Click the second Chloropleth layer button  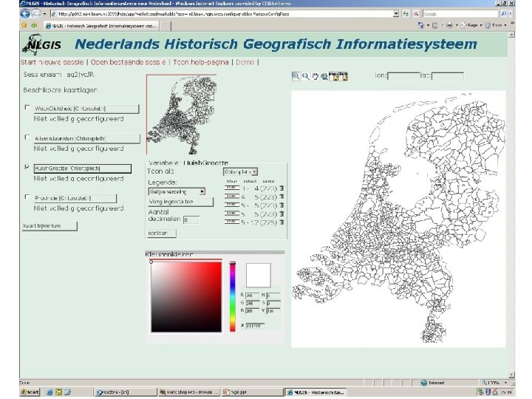87,139
